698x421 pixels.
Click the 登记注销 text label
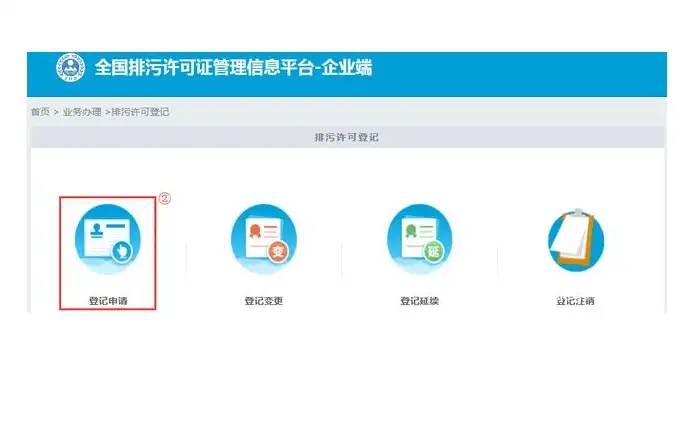(576, 301)
